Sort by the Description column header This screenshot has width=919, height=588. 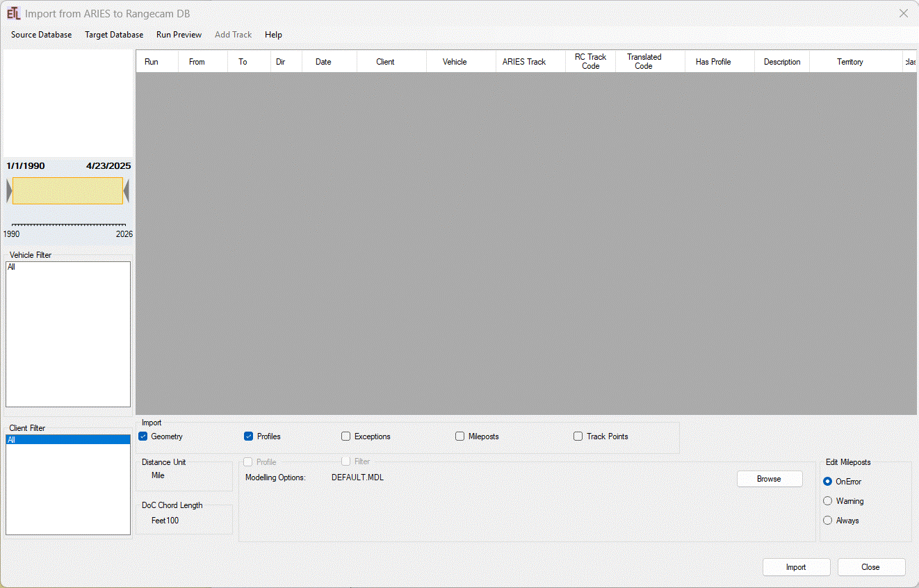click(x=782, y=62)
